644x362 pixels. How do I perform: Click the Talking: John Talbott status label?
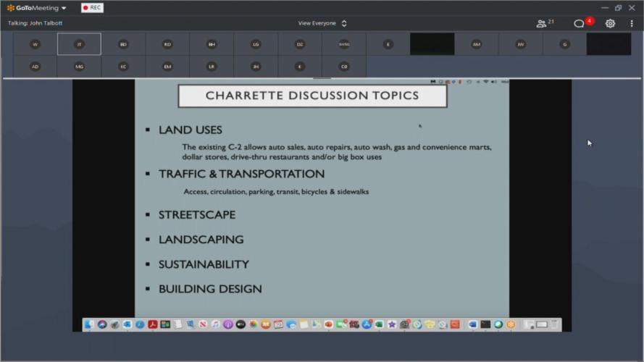tap(34, 23)
